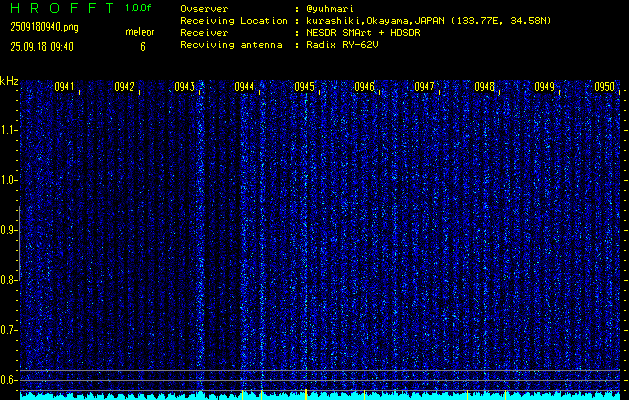
Task: Click the 1.1 kHz axis label
Action: tap(8, 130)
